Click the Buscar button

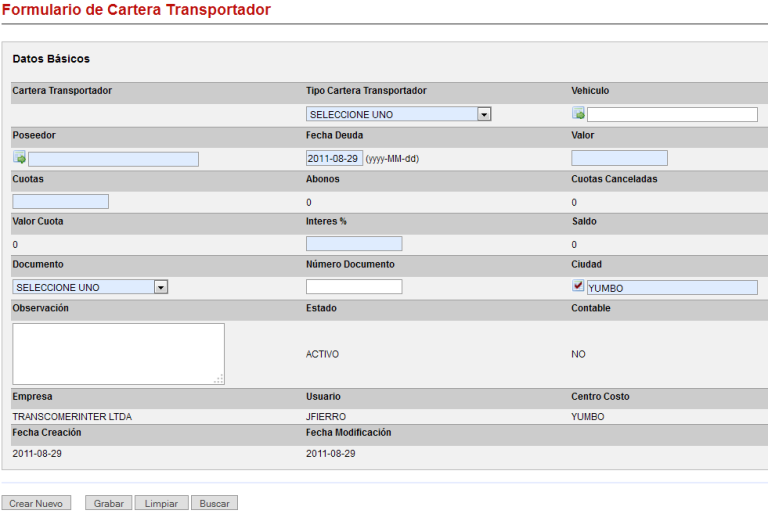point(214,504)
